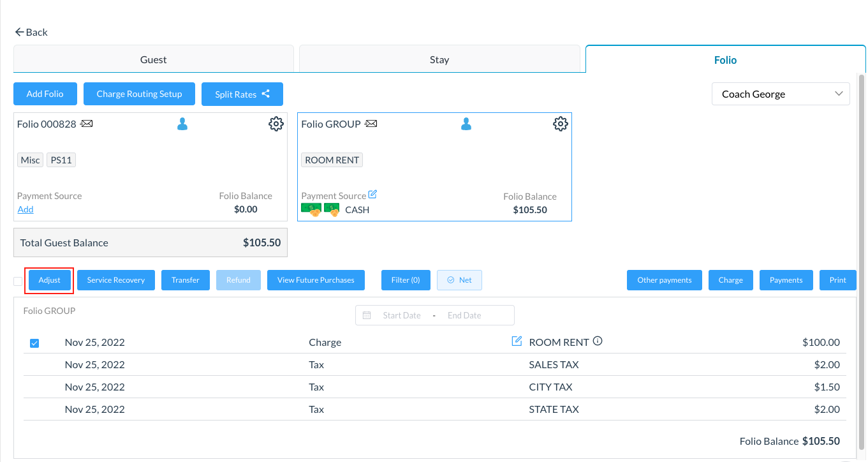
Task: Open settings gear on Folio GROUP
Action: pos(560,124)
